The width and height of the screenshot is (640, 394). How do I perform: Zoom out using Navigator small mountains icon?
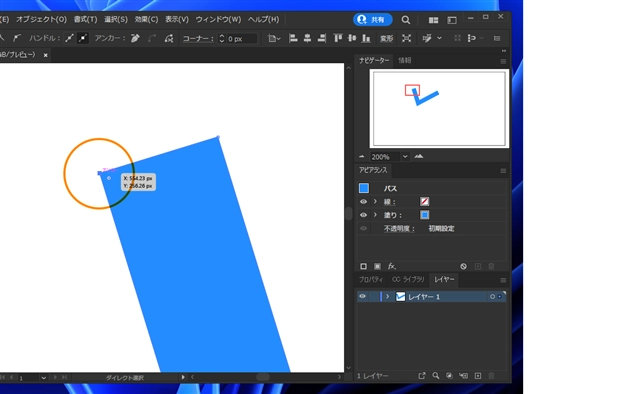pos(361,156)
